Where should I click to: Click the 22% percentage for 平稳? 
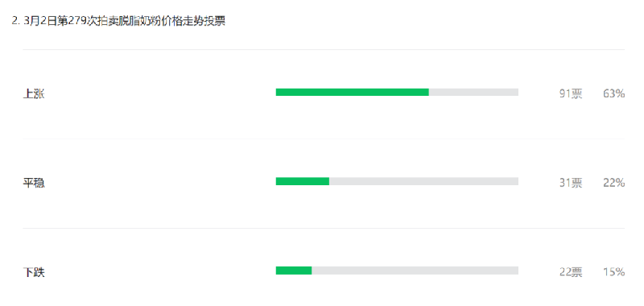pyautogui.click(x=614, y=183)
